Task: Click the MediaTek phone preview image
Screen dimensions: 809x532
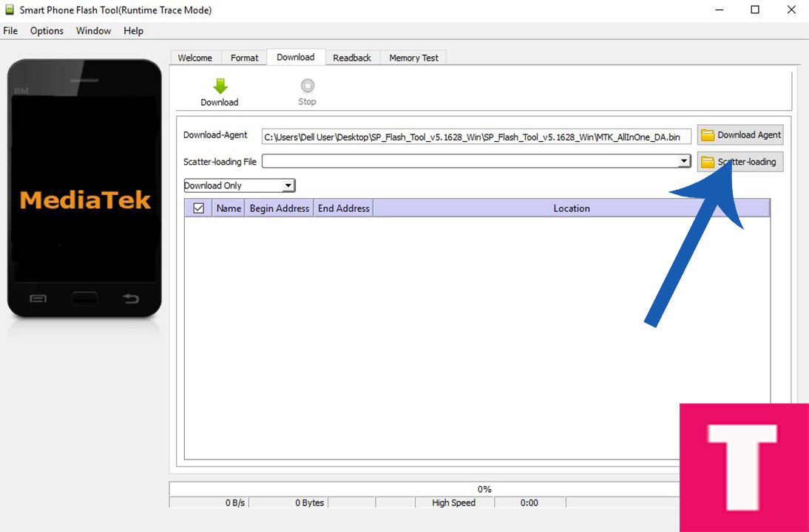Action: (x=84, y=188)
